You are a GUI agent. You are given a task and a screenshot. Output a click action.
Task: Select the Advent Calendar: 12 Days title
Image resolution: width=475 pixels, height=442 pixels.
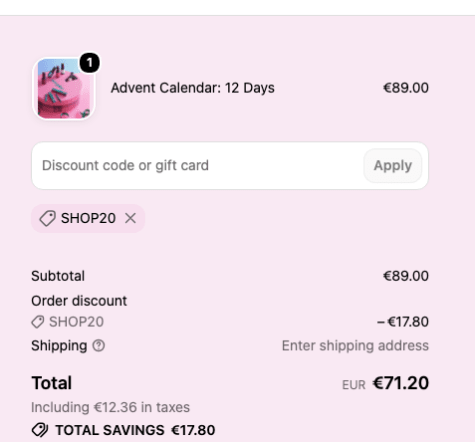[193, 88]
